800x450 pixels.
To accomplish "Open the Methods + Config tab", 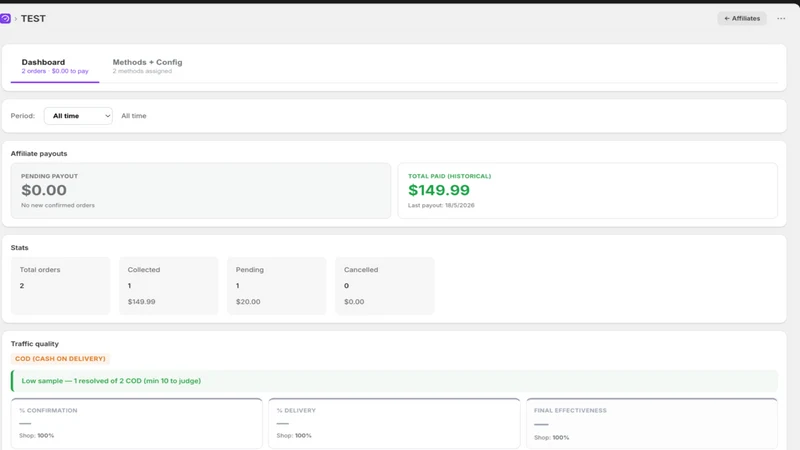I will click(147, 66).
